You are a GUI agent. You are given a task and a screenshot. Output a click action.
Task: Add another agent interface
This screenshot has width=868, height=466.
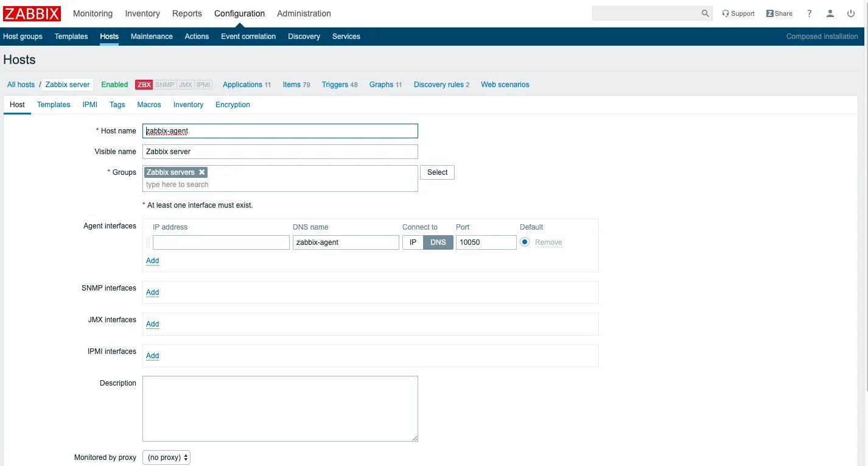(x=152, y=261)
